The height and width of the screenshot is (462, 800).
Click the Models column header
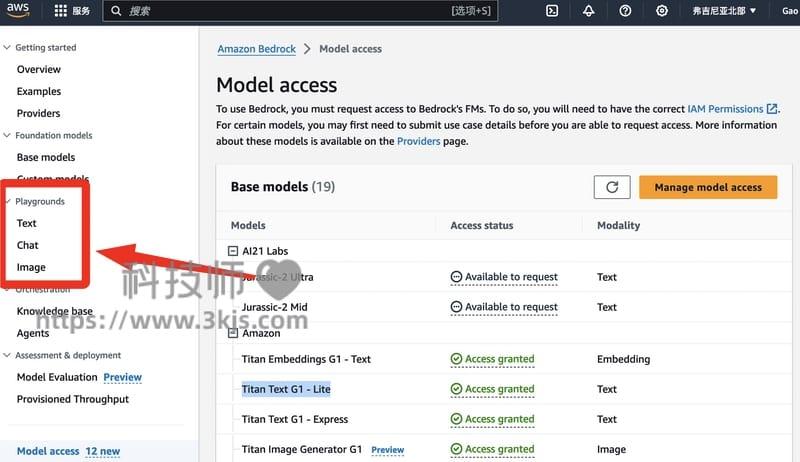(x=248, y=225)
